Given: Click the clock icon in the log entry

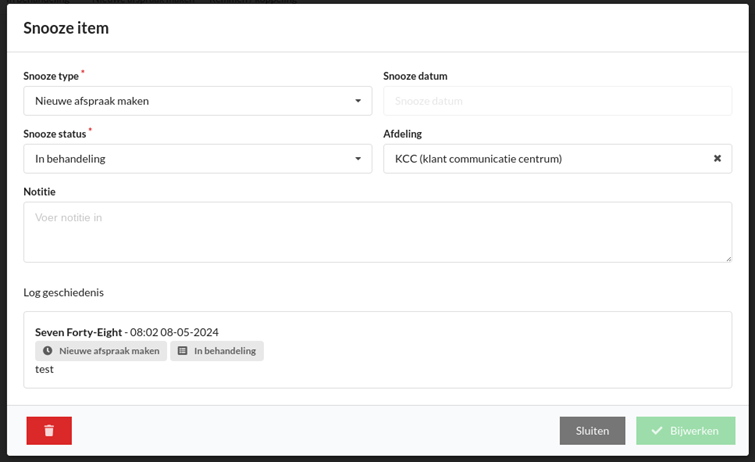Looking at the screenshot, I should point(47,351).
